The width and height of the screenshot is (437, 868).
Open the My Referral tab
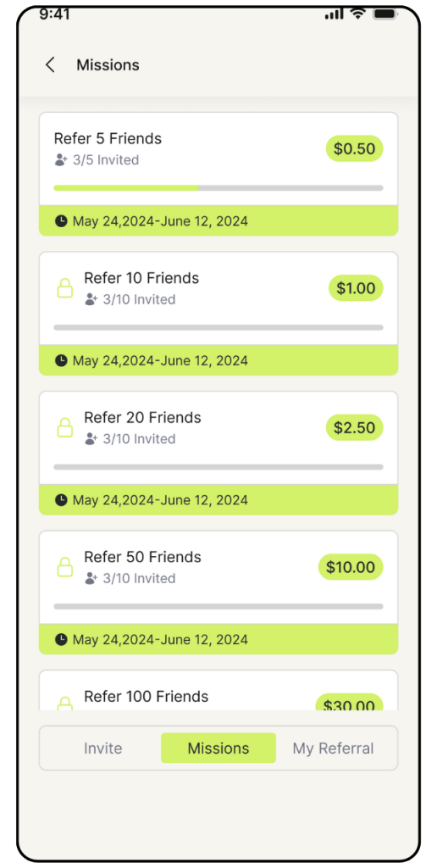coord(333,748)
